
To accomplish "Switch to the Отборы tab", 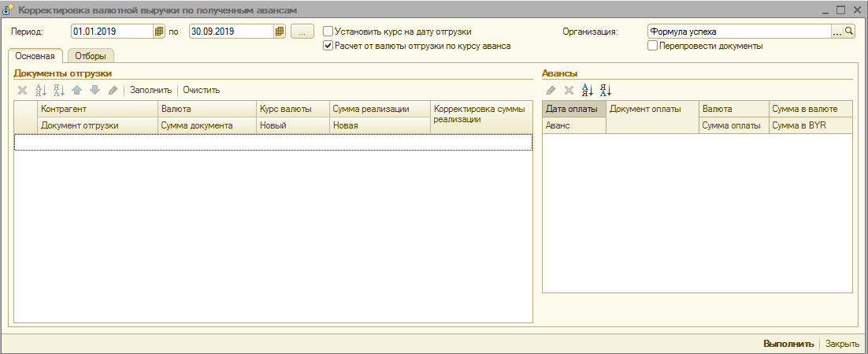I will coord(91,56).
